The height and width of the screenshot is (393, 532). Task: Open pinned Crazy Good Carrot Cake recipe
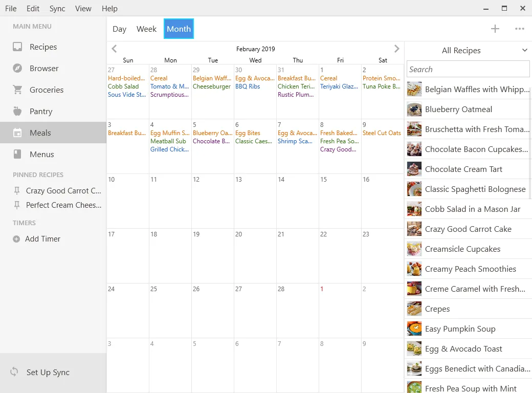click(63, 191)
